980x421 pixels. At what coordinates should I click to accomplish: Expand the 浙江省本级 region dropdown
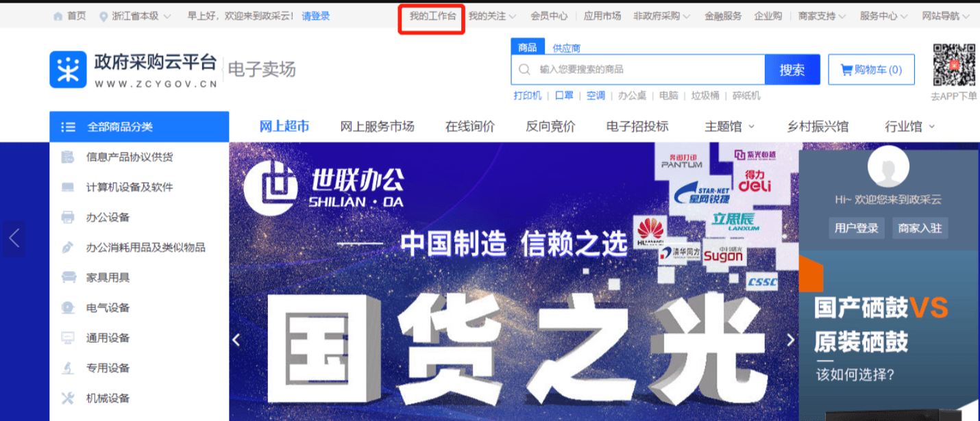(167, 16)
